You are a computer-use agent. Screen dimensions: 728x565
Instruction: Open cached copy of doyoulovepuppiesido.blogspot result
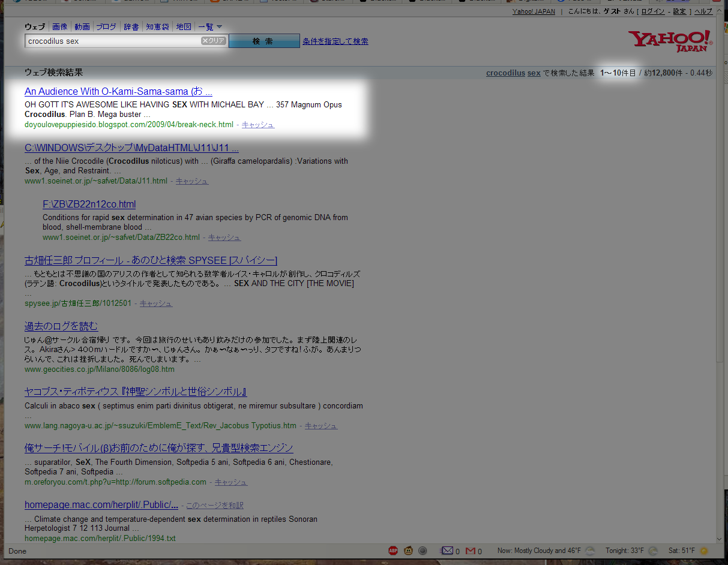[x=258, y=124]
